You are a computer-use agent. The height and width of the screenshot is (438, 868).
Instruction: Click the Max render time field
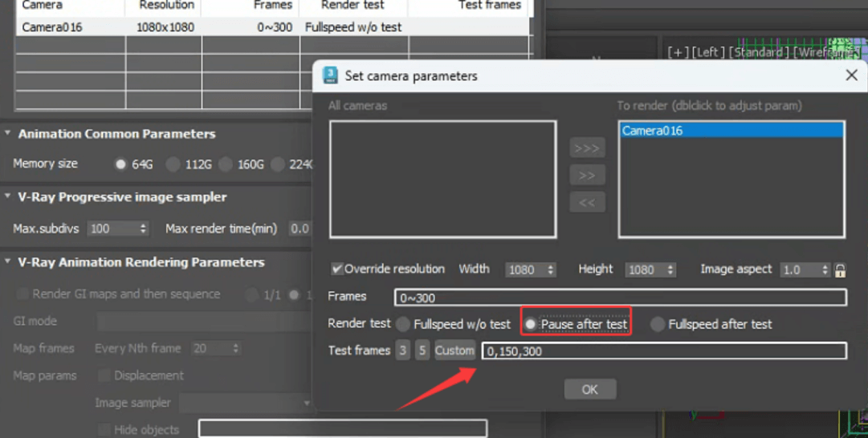click(300, 229)
